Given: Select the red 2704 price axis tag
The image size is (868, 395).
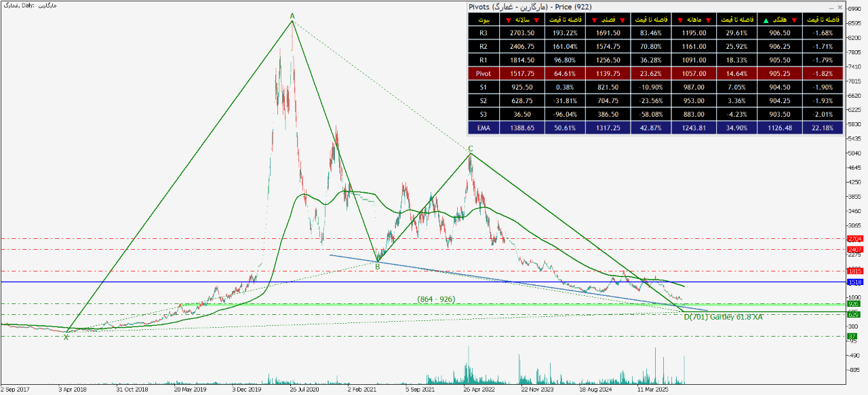Looking at the screenshot, I should click(855, 239).
